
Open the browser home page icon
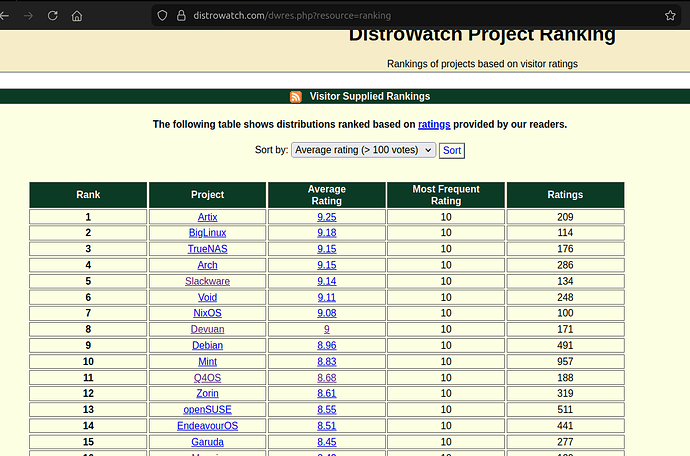(77, 16)
